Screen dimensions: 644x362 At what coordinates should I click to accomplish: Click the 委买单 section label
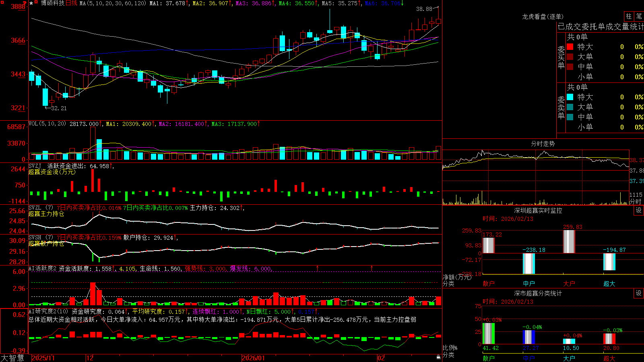(x=561, y=57)
